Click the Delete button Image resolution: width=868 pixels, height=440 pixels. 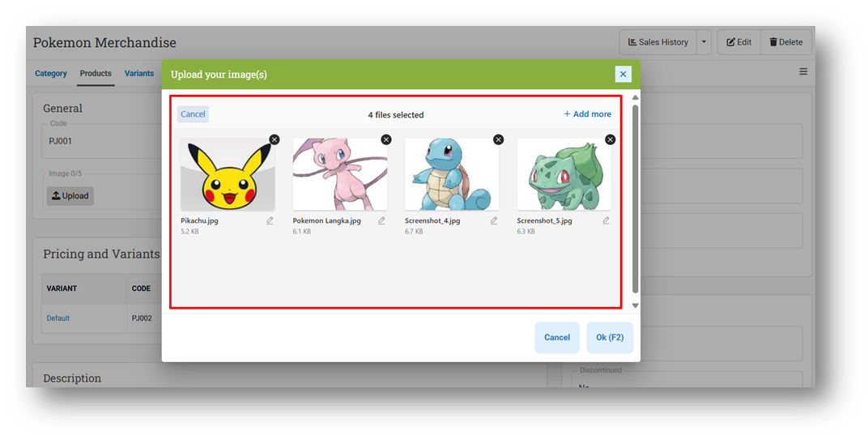[x=786, y=42]
